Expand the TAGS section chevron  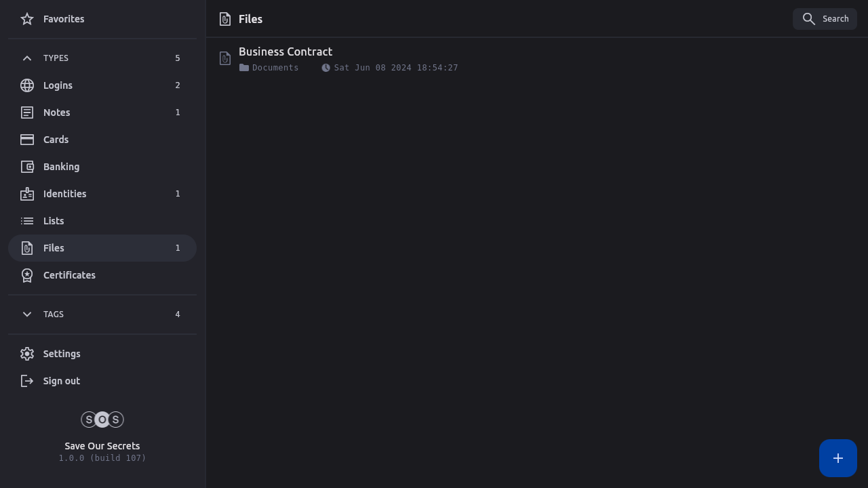coord(27,314)
